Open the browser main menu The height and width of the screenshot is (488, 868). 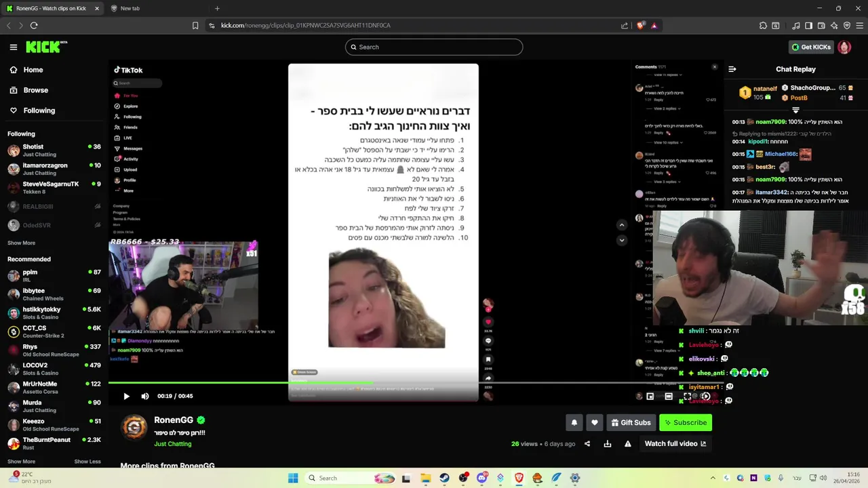tap(860, 25)
